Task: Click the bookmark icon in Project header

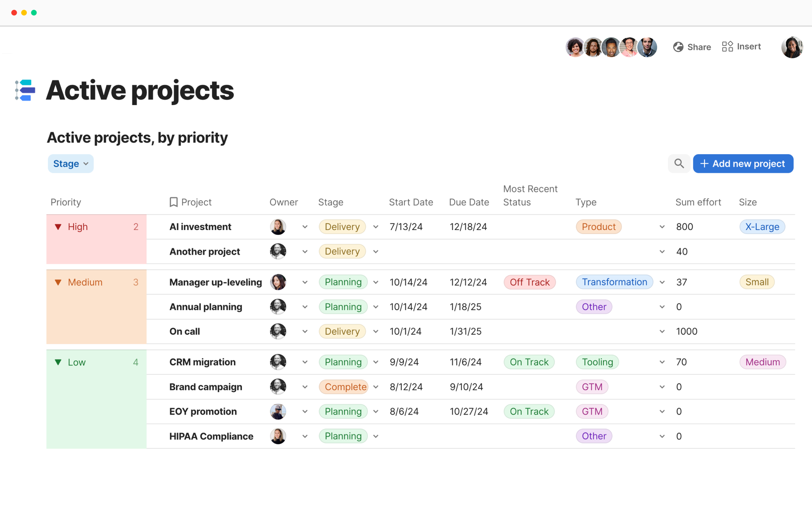Action: [x=173, y=202]
